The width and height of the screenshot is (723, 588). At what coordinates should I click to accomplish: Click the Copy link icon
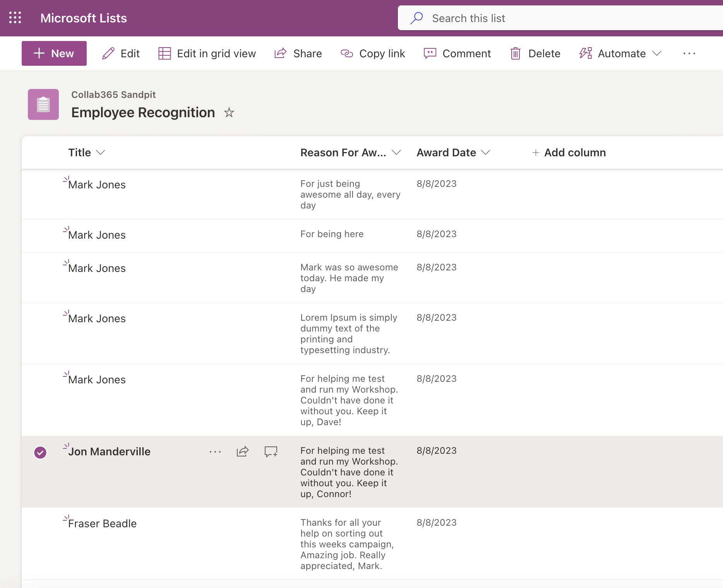[x=347, y=53]
